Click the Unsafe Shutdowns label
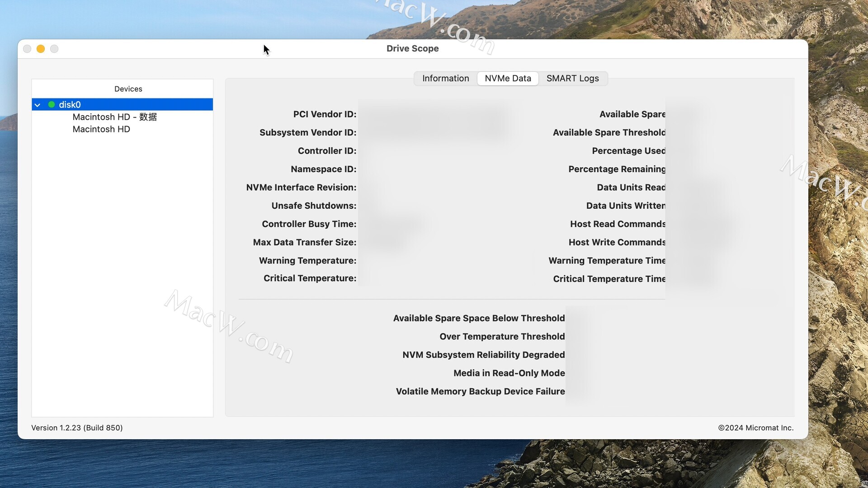The image size is (868, 488). 314,206
